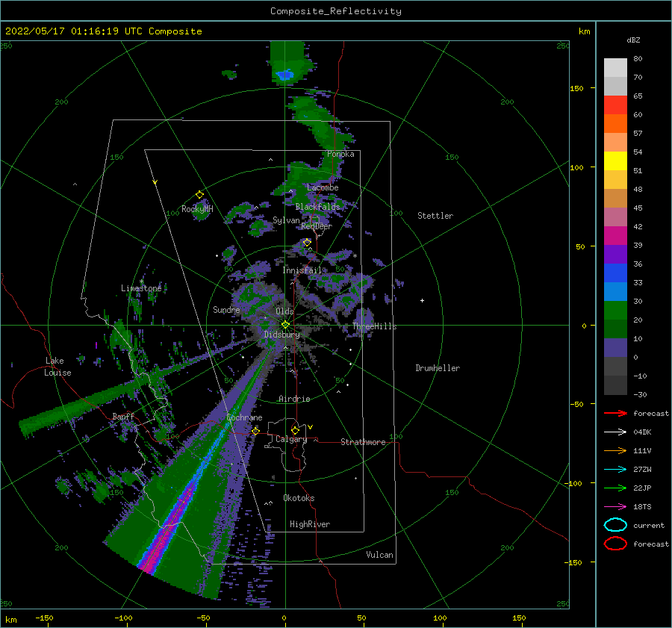Click the Airdrie label

click(x=294, y=399)
